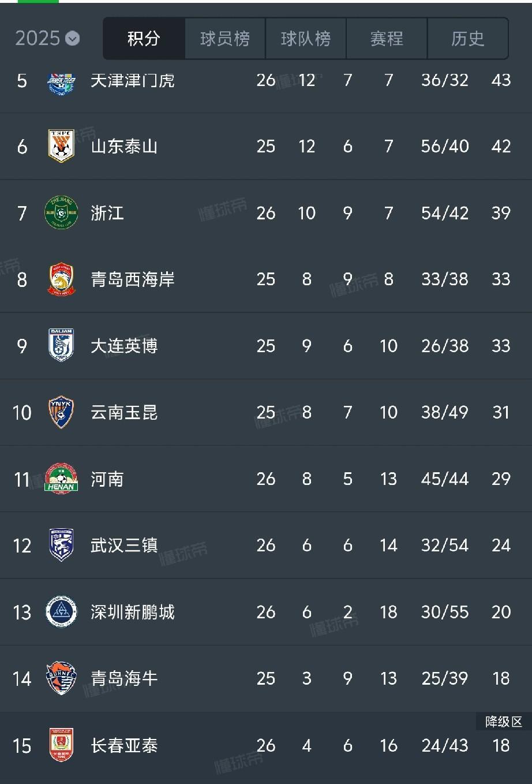Switch to the 球员榜 tab
Image resolution: width=532 pixels, height=784 pixels.
[x=225, y=39]
